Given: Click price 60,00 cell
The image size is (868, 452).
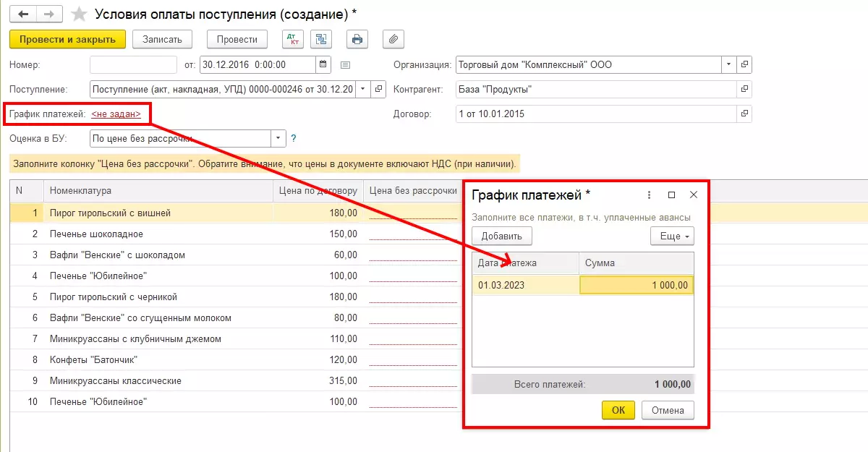Looking at the screenshot, I should 318,255.
